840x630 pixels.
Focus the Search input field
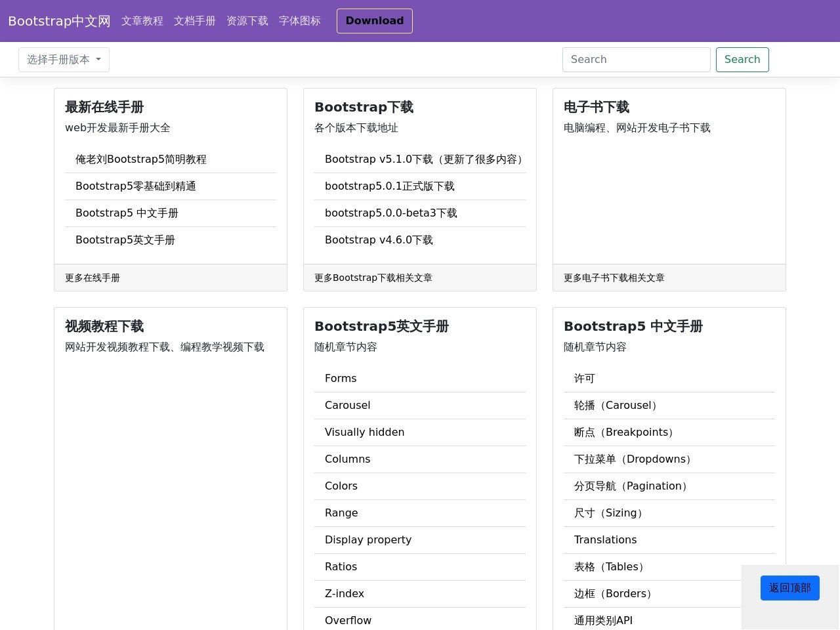(x=637, y=60)
